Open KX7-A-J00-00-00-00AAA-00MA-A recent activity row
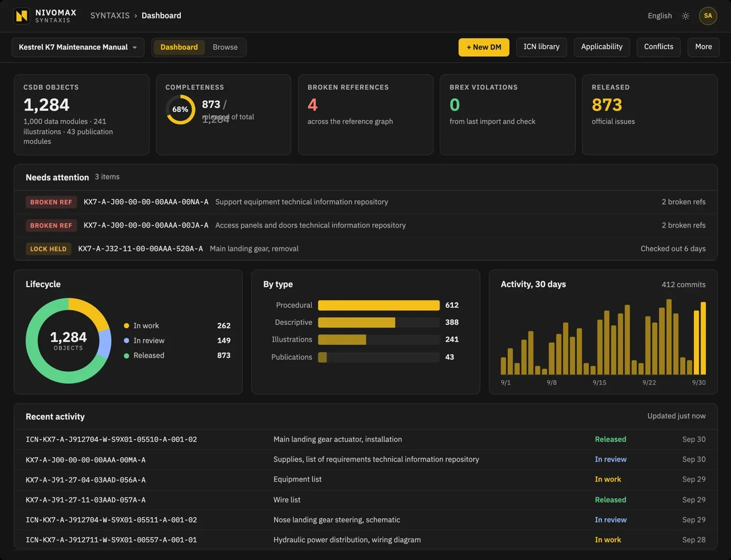The image size is (731, 560). 366,460
